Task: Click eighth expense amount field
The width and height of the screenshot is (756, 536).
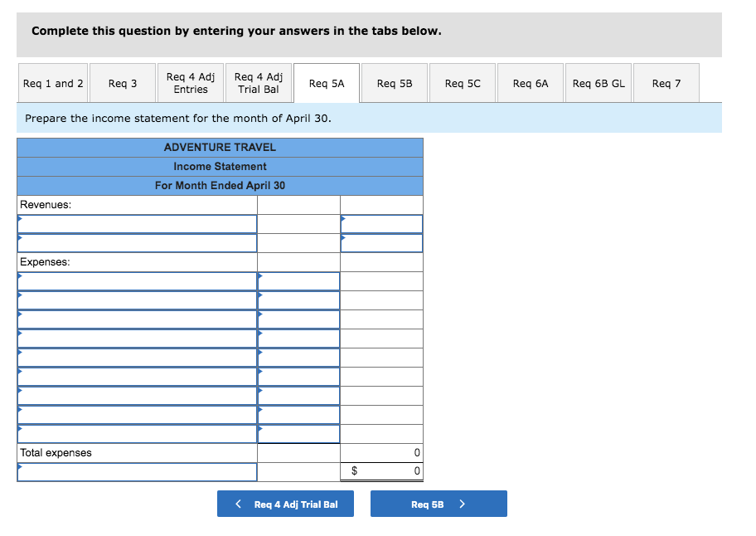Action: [x=298, y=415]
